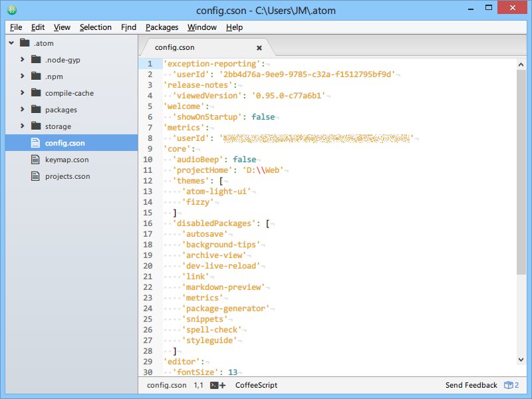Click the 'atom-light-ui' theme string
Screen dimensions: 532x399
216,192
